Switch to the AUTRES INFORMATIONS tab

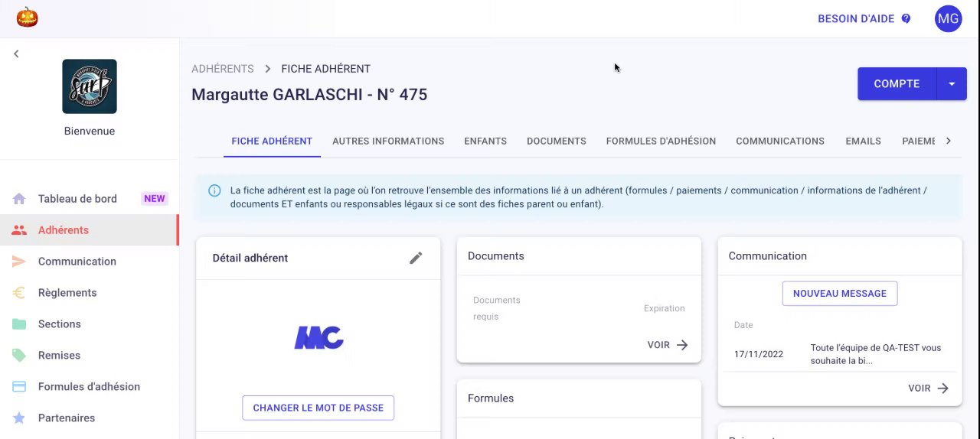(388, 141)
